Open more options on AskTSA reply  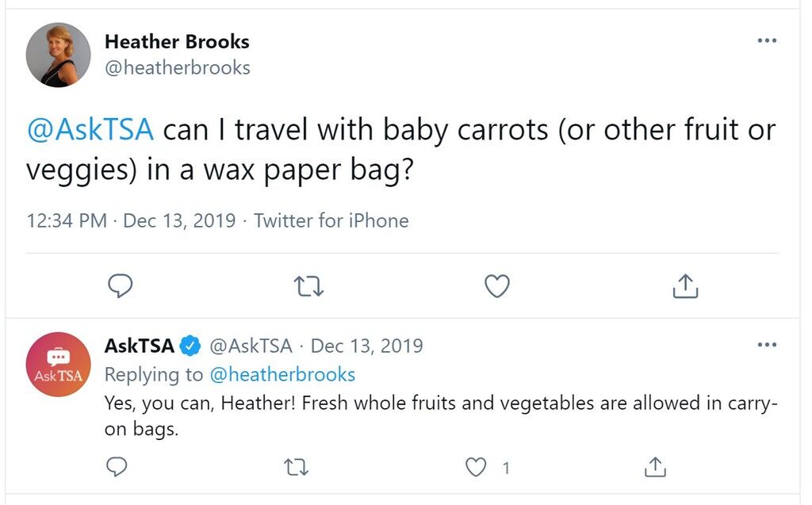click(767, 344)
